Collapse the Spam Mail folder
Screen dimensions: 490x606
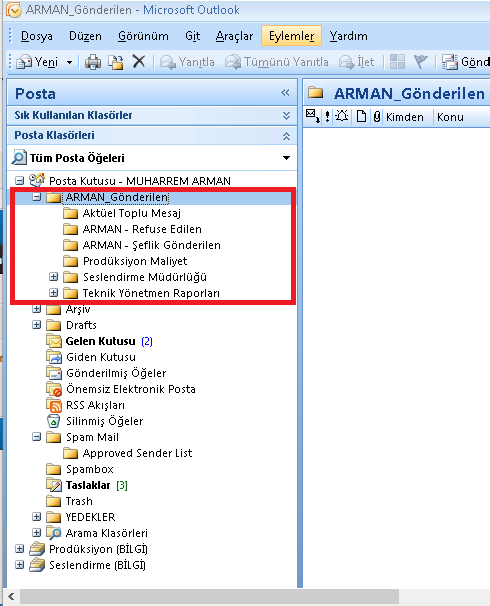(37, 437)
